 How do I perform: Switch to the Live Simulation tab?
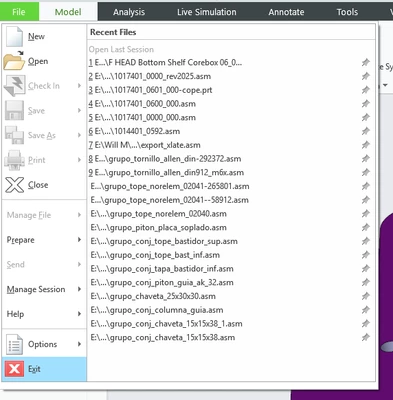[207, 12]
